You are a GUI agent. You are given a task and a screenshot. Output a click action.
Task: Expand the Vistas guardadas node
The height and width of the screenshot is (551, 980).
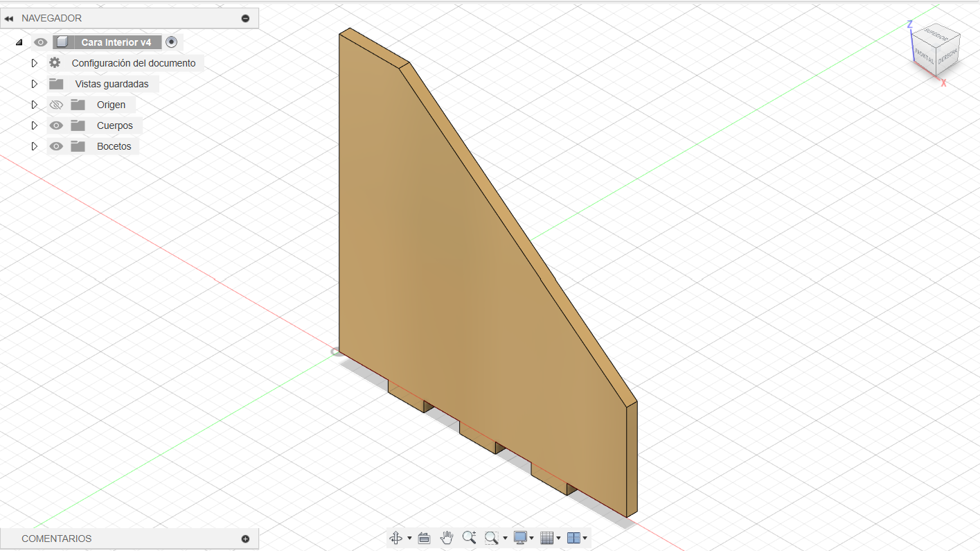pos(34,84)
